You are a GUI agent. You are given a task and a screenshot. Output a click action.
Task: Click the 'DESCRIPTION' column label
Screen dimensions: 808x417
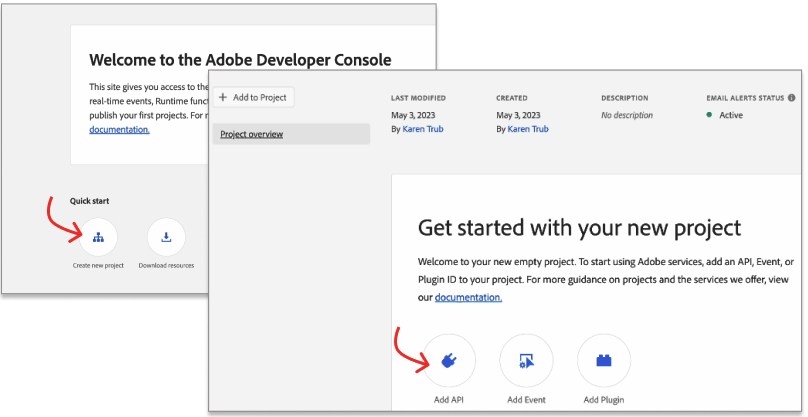625,98
